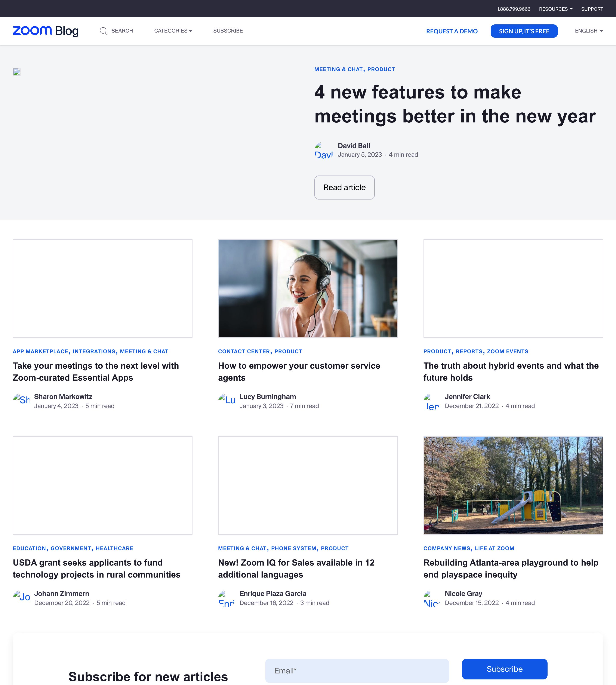Click the 'December 21, 2022' date text
616x685 pixels.
[472, 406]
